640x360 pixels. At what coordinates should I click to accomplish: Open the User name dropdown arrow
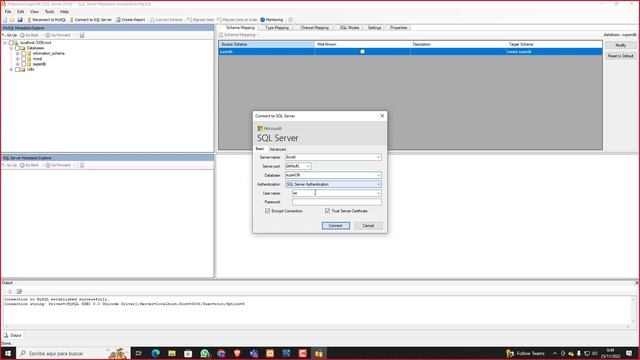tap(378, 193)
